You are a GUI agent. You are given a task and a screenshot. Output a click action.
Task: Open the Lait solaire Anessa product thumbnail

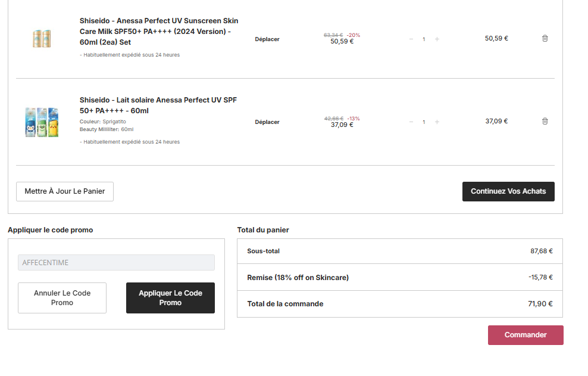42,122
